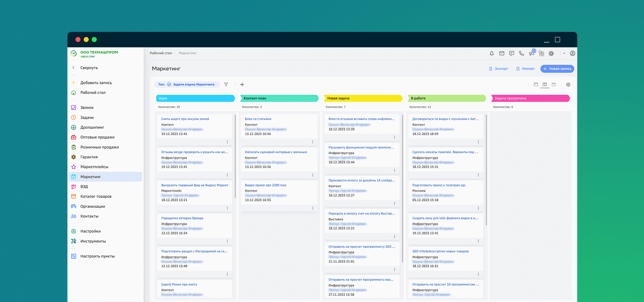644x302 pixels.
Task: Open the megaphone announcements icon
Action: [532, 53]
